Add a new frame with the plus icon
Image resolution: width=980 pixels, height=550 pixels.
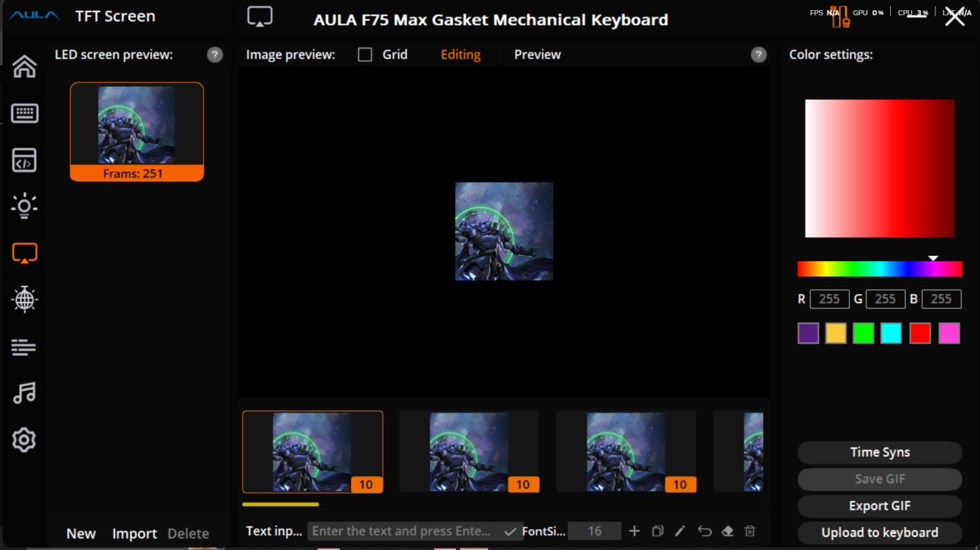point(634,530)
